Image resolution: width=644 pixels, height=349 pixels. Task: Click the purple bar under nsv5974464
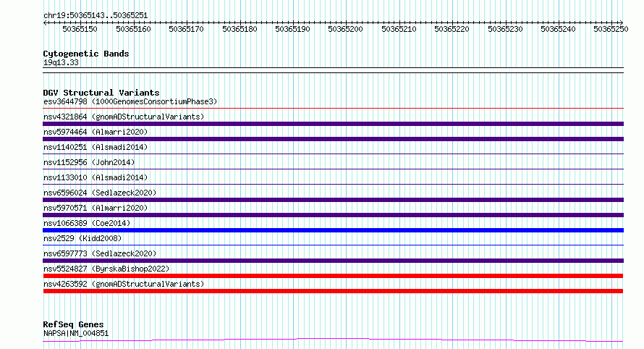[x=333, y=139]
